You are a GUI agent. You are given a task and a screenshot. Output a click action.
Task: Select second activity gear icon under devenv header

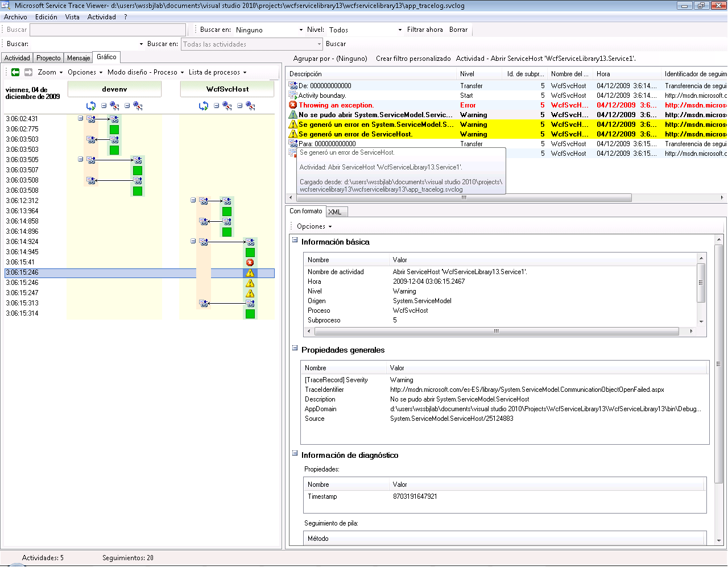coord(138,106)
